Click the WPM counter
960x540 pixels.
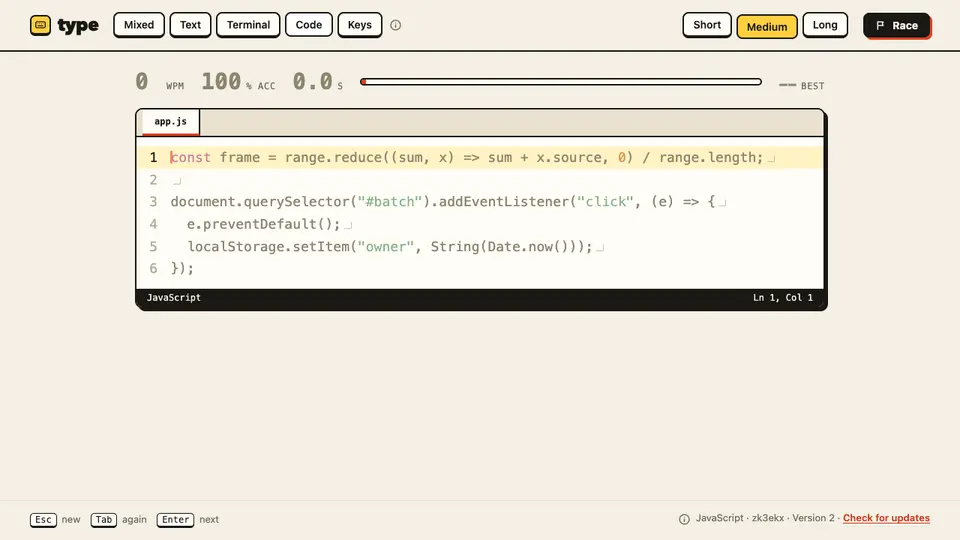pyautogui.click(x=160, y=82)
